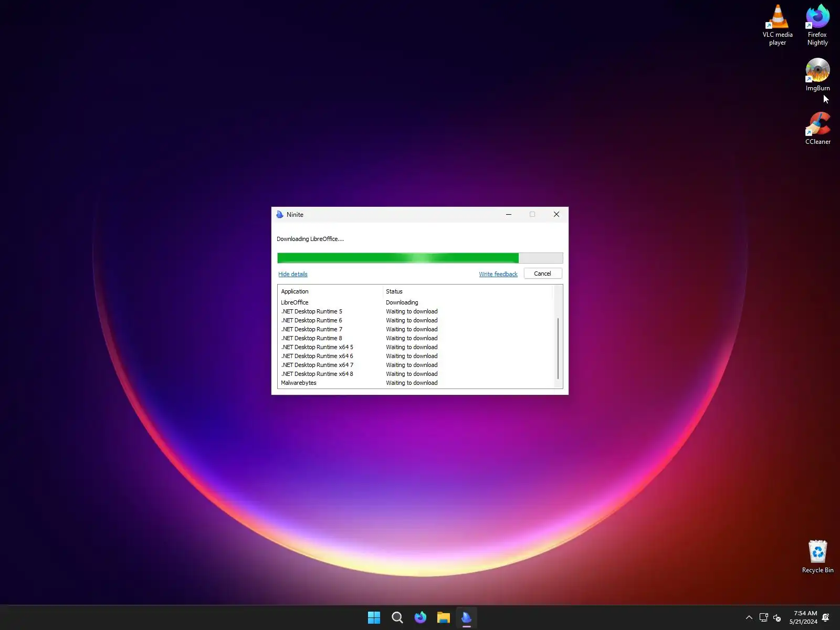Select the .NET Desktop Runtime 6 row
This screenshot has width=840, height=630.
pyautogui.click(x=415, y=320)
